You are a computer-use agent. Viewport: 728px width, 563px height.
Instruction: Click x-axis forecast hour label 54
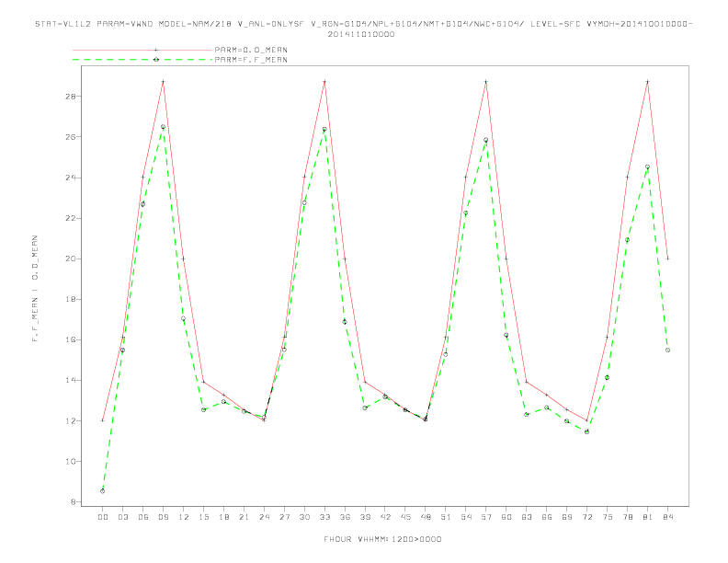click(466, 517)
